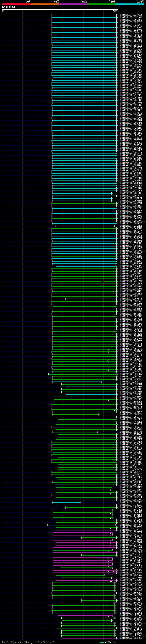Select hit label UniRef100_A2XNF7
This screenshot has height=644, width=146.
point(131,366)
